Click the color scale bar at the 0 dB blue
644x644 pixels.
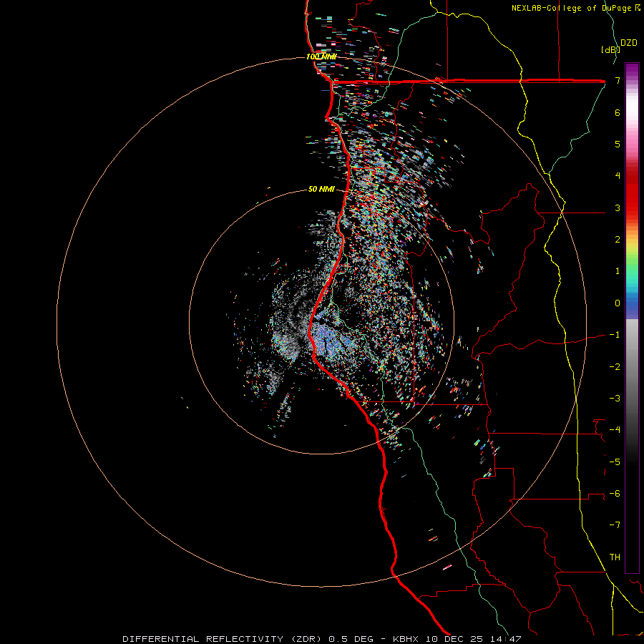(x=632, y=303)
